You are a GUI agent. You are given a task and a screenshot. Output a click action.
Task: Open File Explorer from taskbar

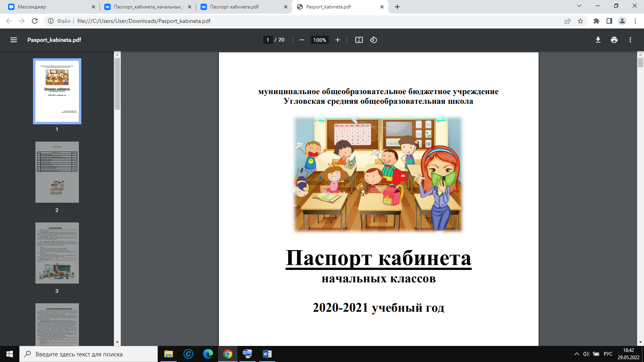pyautogui.click(x=168, y=354)
